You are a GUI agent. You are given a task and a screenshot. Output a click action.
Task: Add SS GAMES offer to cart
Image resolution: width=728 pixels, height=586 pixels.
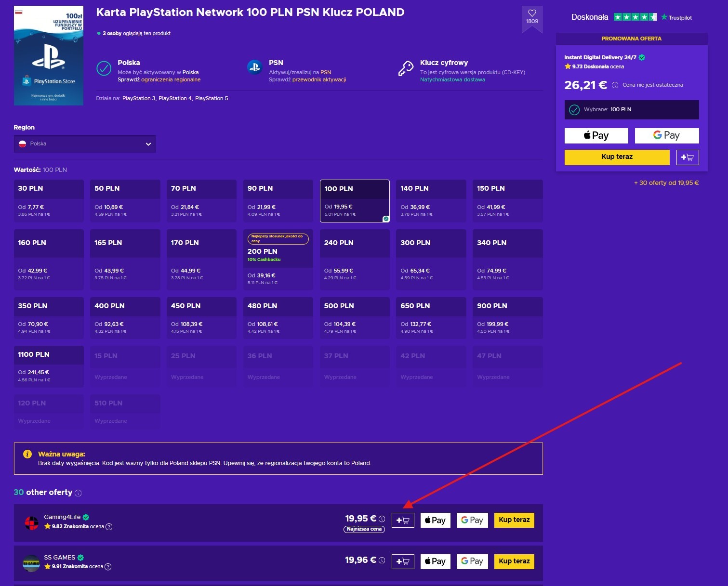point(403,561)
